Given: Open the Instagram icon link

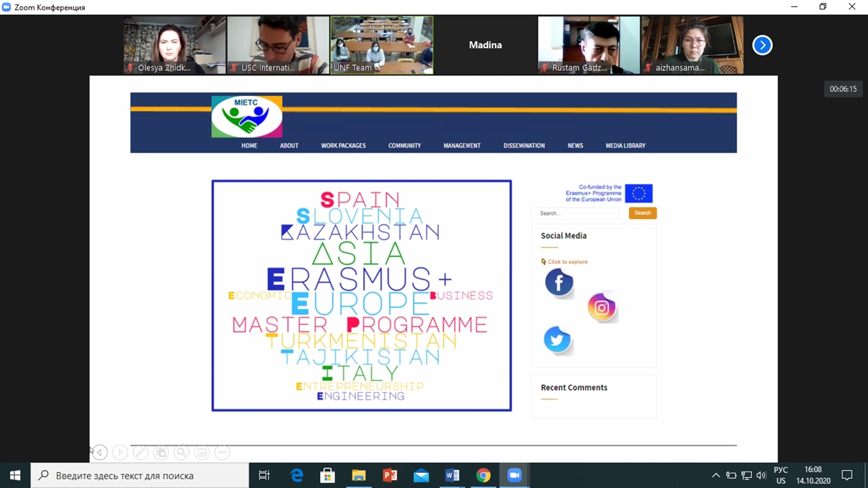Looking at the screenshot, I should tap(602, 308).
